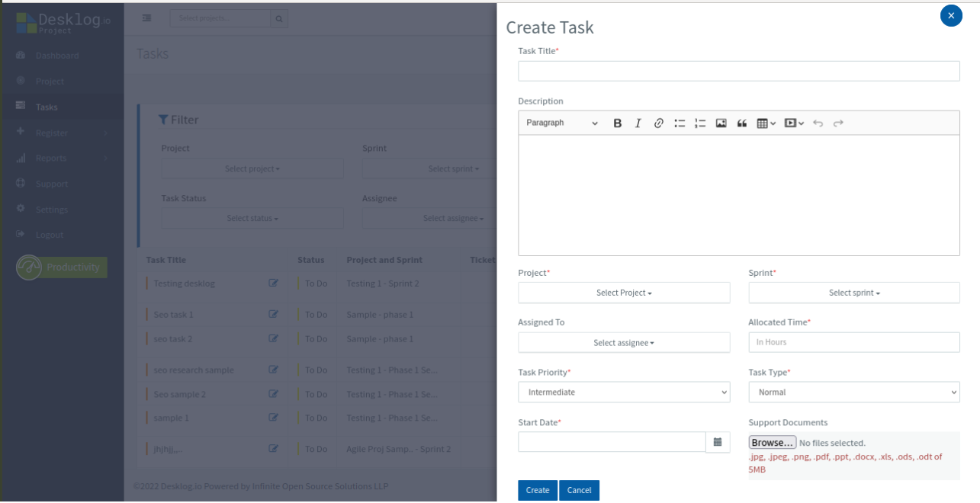Open filter Select project dropdown
Viewport: 980px width, 503px height.
[252, 168]
